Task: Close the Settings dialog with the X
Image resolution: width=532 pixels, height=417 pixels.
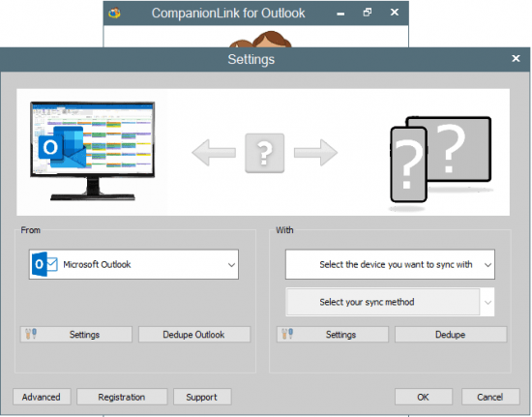Action: click(516, 59)
